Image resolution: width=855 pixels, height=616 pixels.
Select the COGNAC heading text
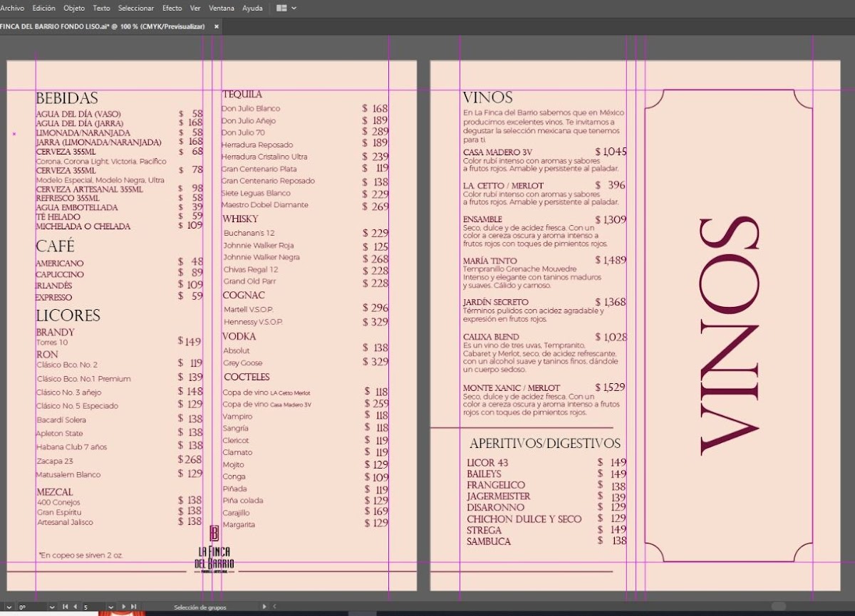click(x=244, y=295)
